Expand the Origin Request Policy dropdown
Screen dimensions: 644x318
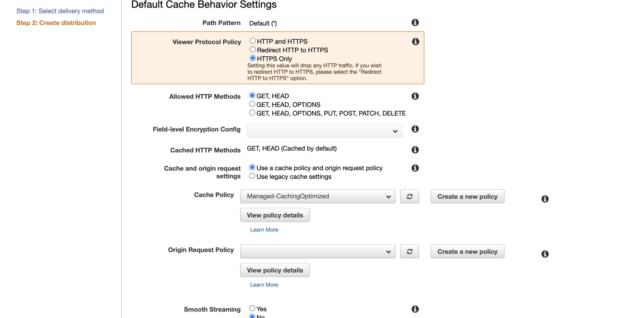(x=317, y=251)
